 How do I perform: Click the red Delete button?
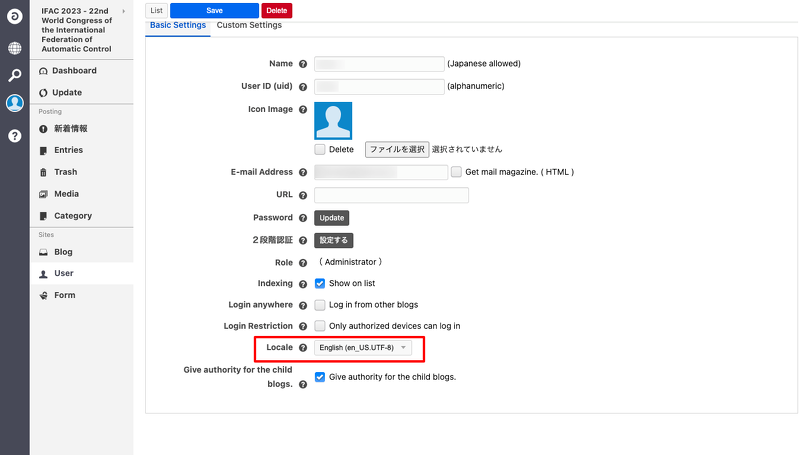[x=276, y=10]
